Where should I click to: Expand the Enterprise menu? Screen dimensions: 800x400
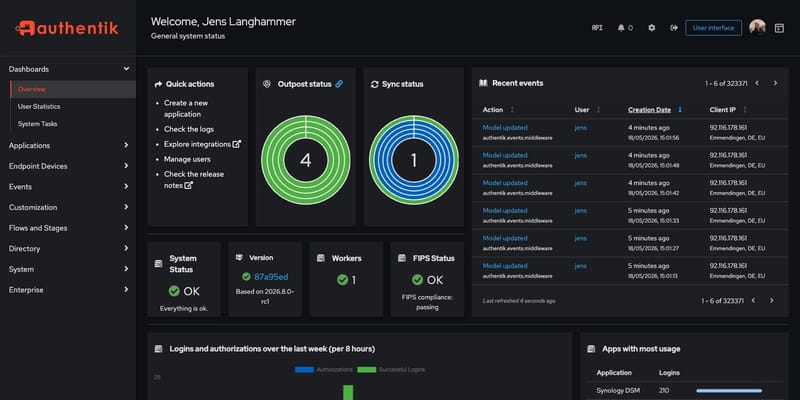pyautogui.click(x=68, y=290)
